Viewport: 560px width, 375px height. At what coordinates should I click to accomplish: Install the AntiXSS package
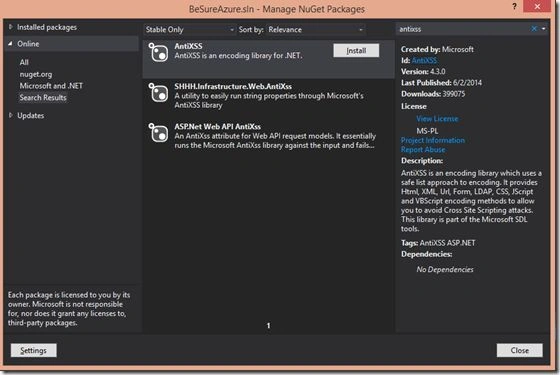click(356, 51)
